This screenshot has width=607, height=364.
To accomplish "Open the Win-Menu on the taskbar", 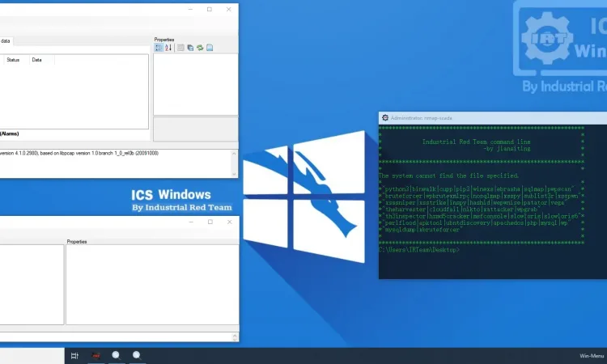I will [592, 356].
